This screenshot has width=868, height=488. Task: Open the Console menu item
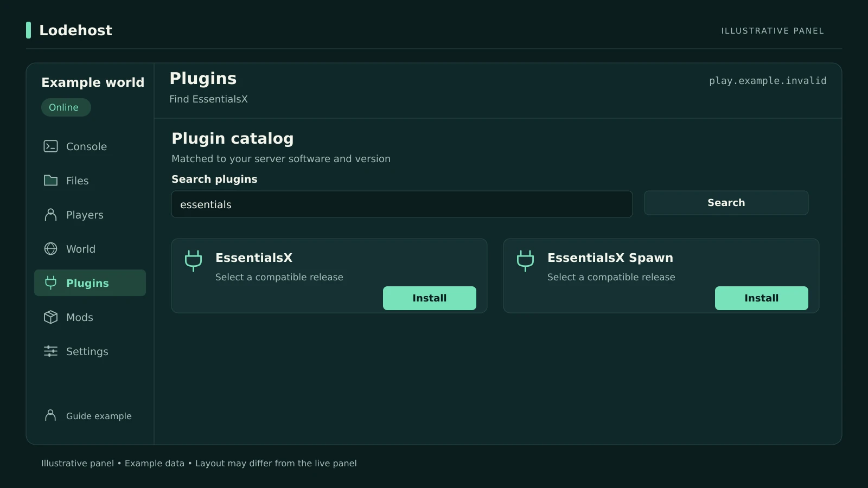[x=90, y=146]
